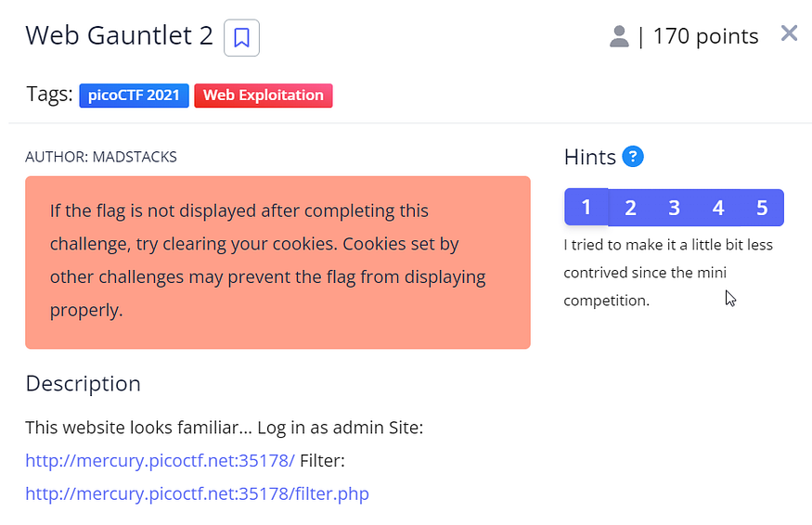View hint number 4
This screenshot has width=812, height=525.
point(718,208)
